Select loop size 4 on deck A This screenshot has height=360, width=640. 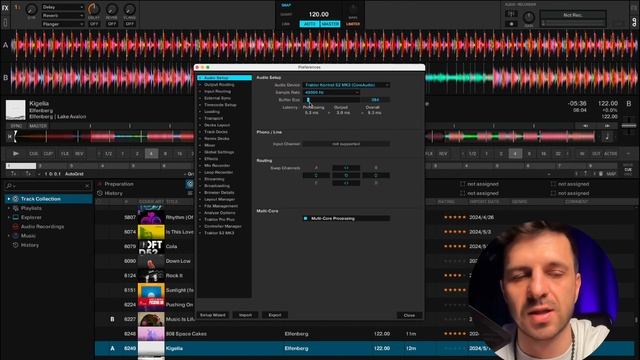pos(151,153)
